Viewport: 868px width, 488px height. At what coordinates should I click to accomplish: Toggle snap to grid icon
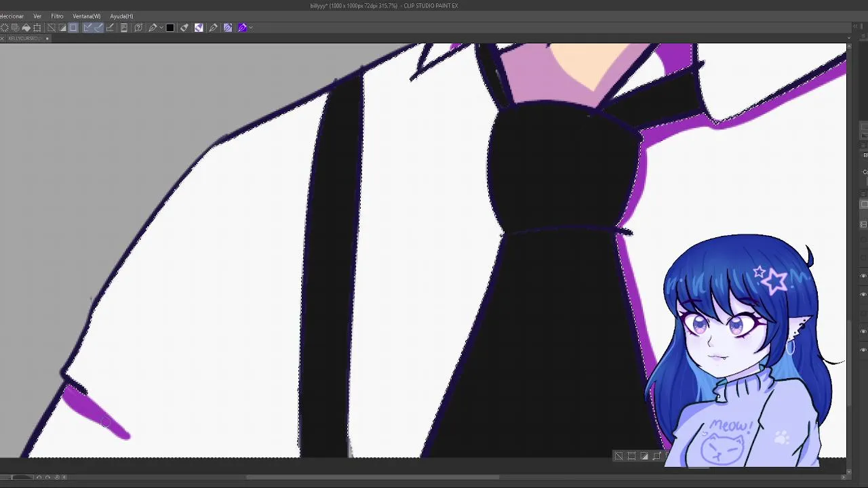click(110, 28)
